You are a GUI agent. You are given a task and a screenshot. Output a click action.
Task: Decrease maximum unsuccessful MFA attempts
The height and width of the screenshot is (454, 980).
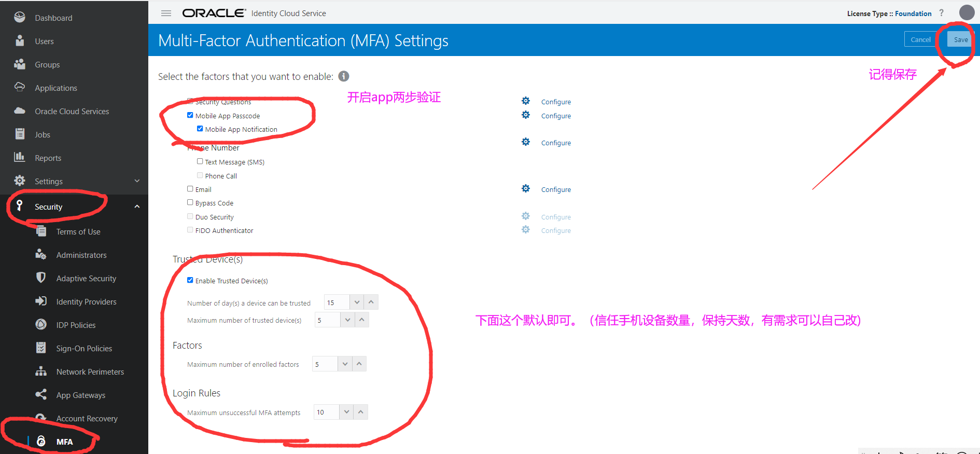[346, 412]
